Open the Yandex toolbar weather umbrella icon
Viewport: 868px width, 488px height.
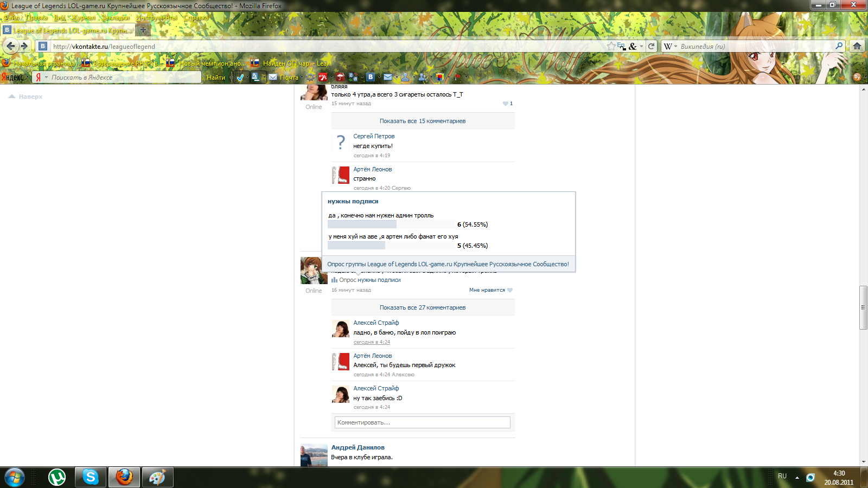340,77
